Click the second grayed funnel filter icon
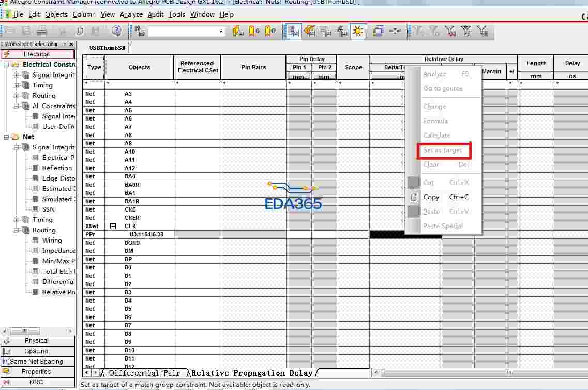Image resolution: width=588 pixels, height=390 pixels. (x=434, y=31)
